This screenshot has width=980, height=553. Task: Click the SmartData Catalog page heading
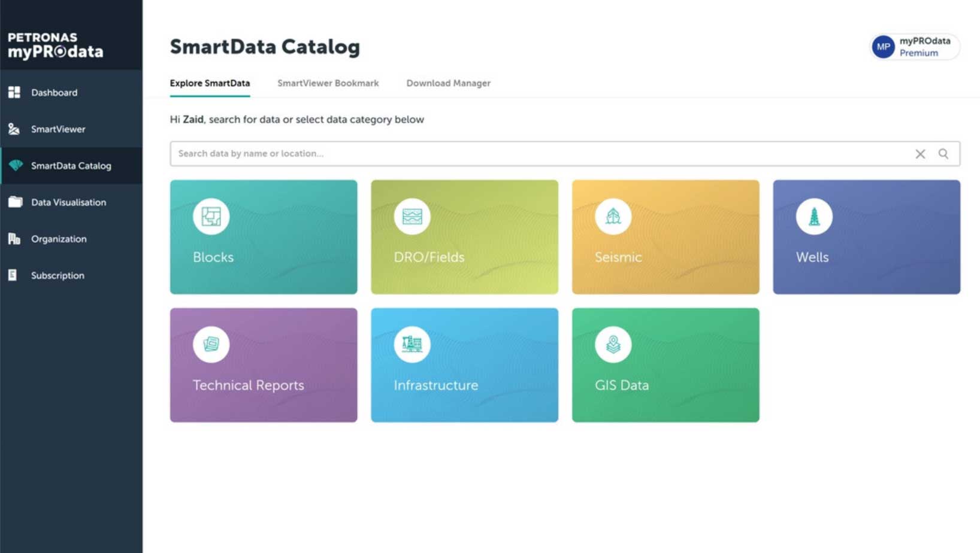(265, 47)
